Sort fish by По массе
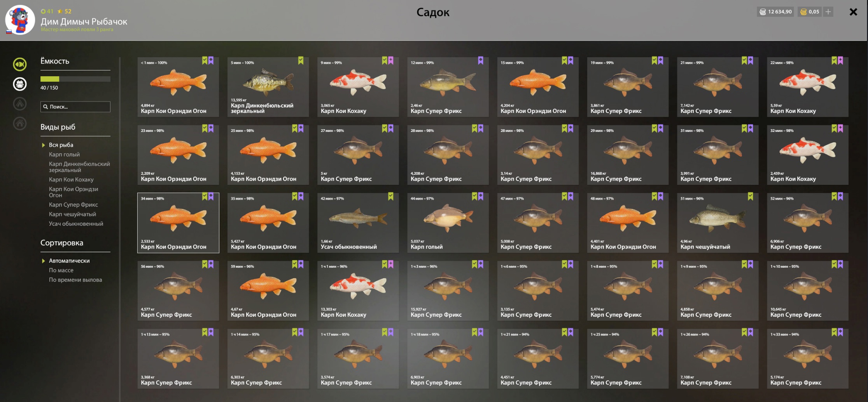This screenshot has width=868, height=402. (x=61, y=270)
